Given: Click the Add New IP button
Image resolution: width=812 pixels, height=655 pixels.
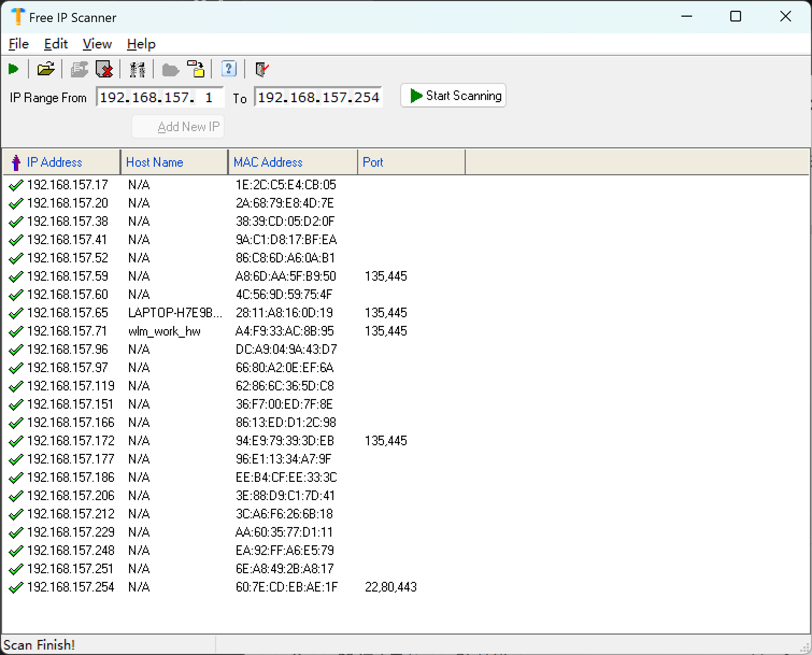Looking at the screenshot, I should (178, 127).
